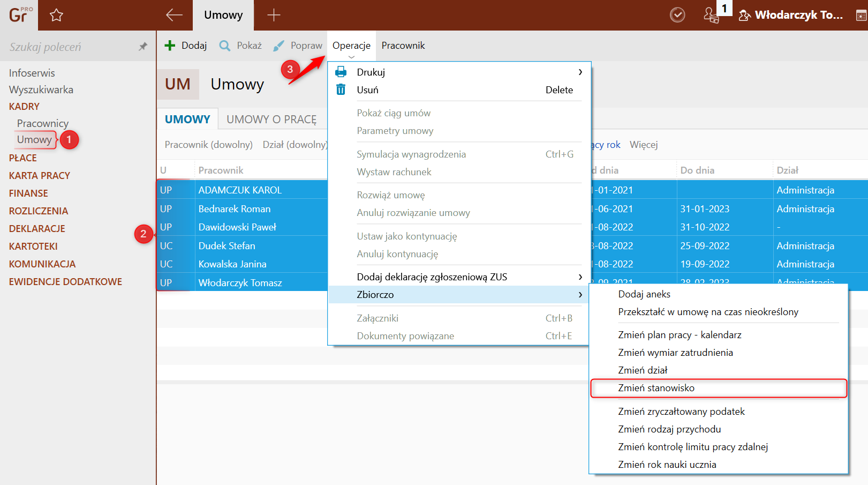
Task: Open the DEKLARACJE section
Action: (x=37, y=228)
